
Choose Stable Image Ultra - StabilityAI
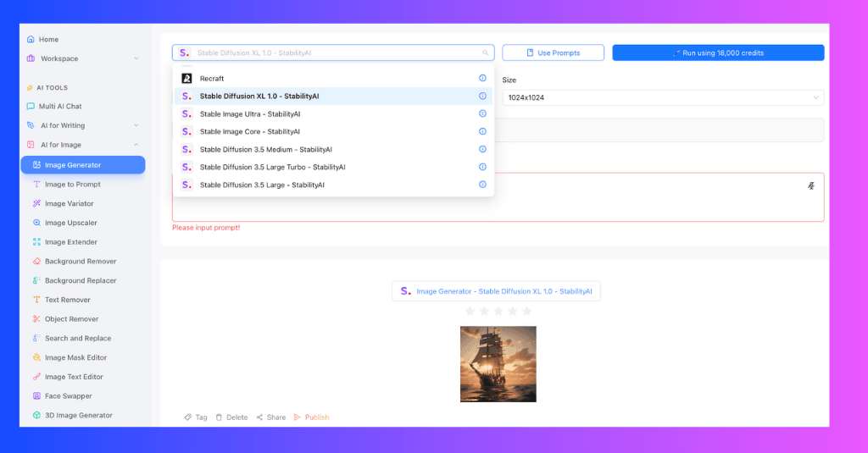[x=333, y=113]
